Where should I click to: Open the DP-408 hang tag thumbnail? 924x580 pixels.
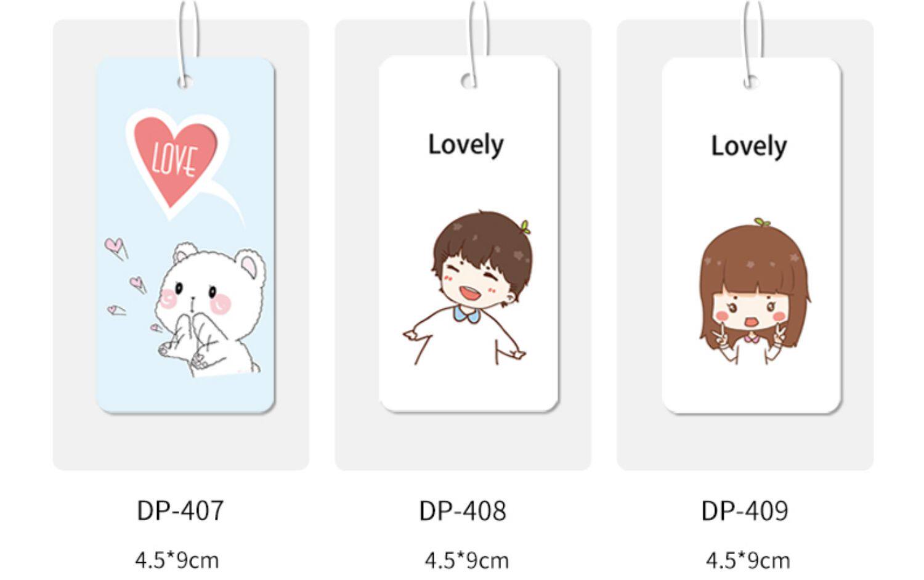point(469,234)
